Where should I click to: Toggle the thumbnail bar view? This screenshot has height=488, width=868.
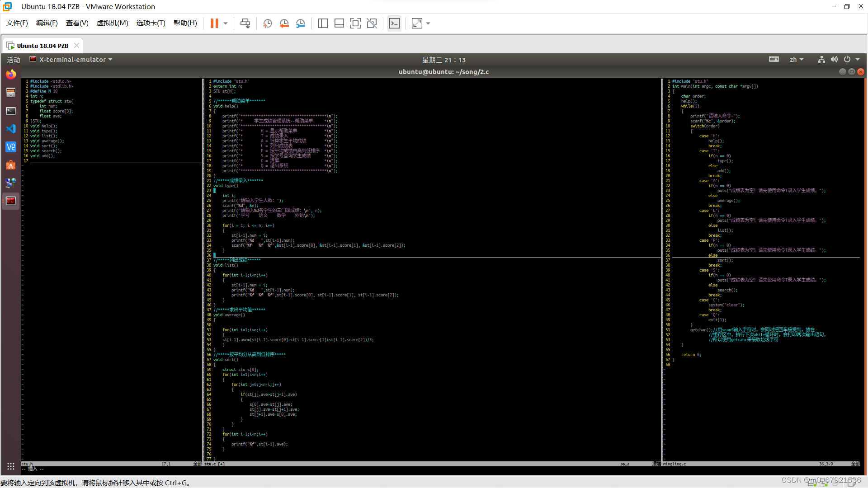[339, 23]
